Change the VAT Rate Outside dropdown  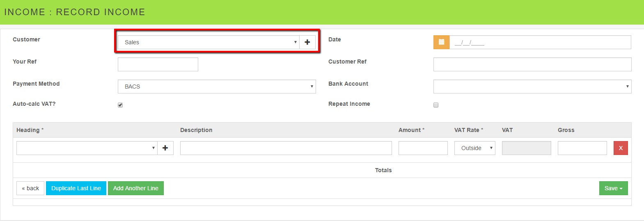(x=474, y=148)
